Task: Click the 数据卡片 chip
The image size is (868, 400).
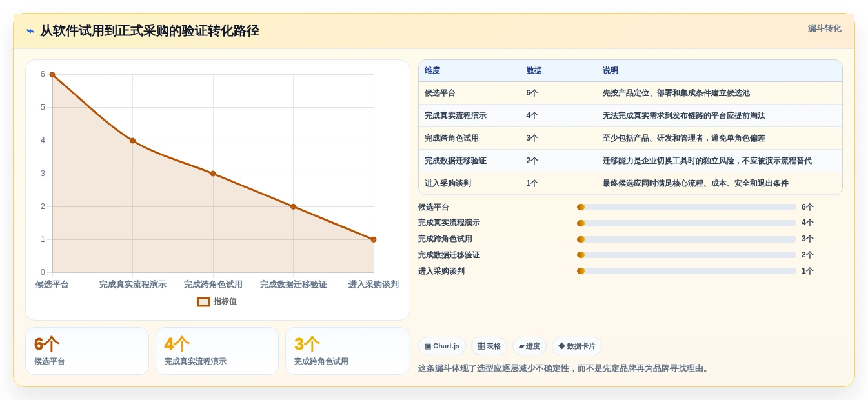Action: coord(577,346)
